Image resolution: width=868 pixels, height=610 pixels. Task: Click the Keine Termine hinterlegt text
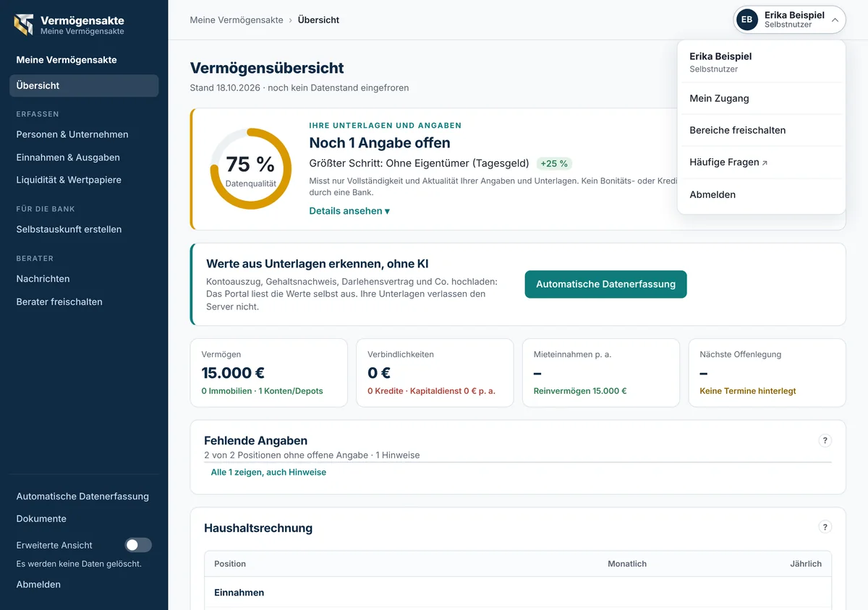(748, 391)
